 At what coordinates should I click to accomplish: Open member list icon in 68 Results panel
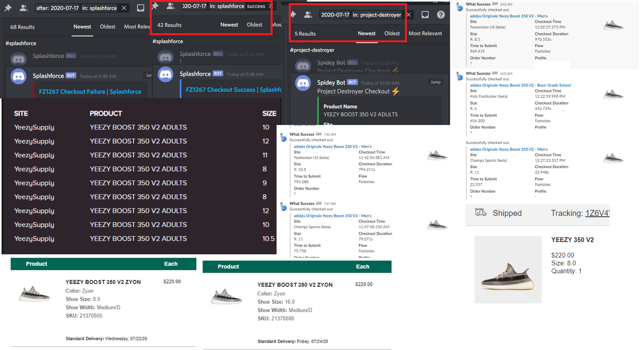click(x=24, y=8)
